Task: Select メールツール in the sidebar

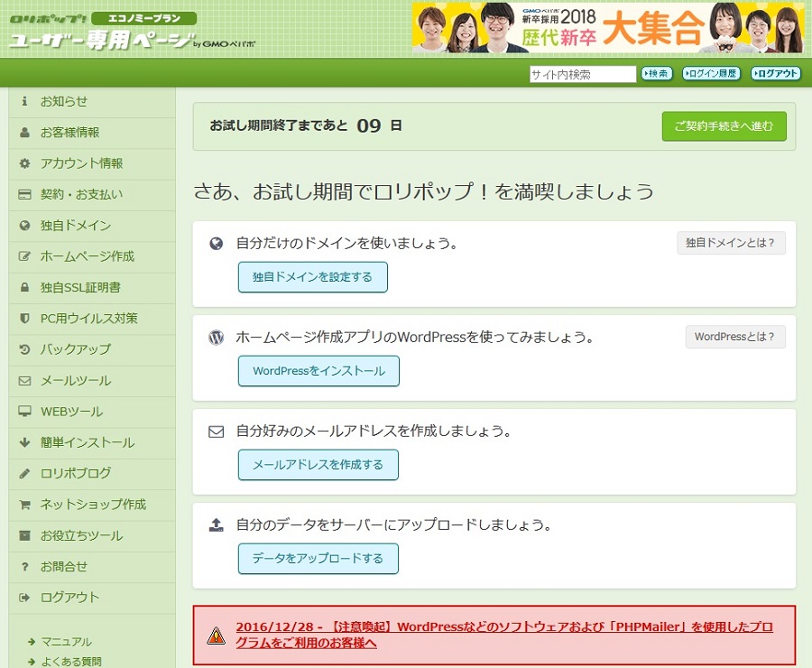Action: coord(92,381)
